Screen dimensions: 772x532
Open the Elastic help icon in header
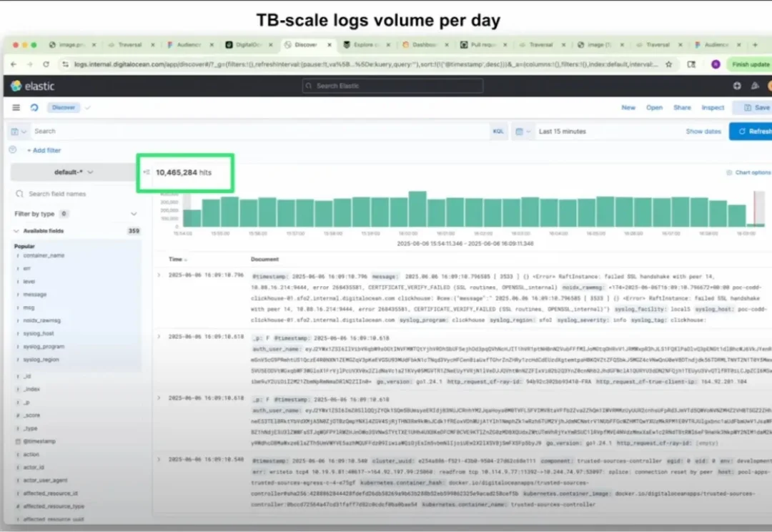(x=737, y=86)
